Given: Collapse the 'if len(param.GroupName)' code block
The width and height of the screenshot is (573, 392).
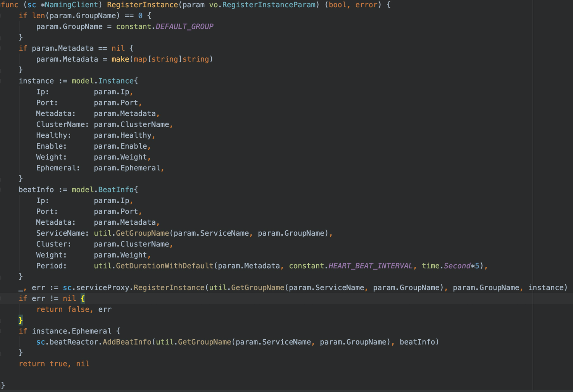Looking at the screenshot, I should pos(1,16).
